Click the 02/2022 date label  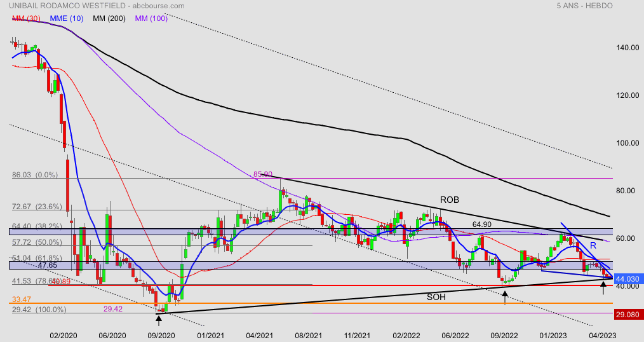pos(406,336)
